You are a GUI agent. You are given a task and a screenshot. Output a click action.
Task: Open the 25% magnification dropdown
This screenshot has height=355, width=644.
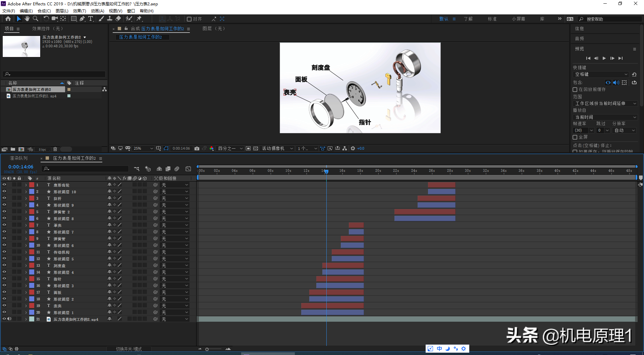(143, 148)
